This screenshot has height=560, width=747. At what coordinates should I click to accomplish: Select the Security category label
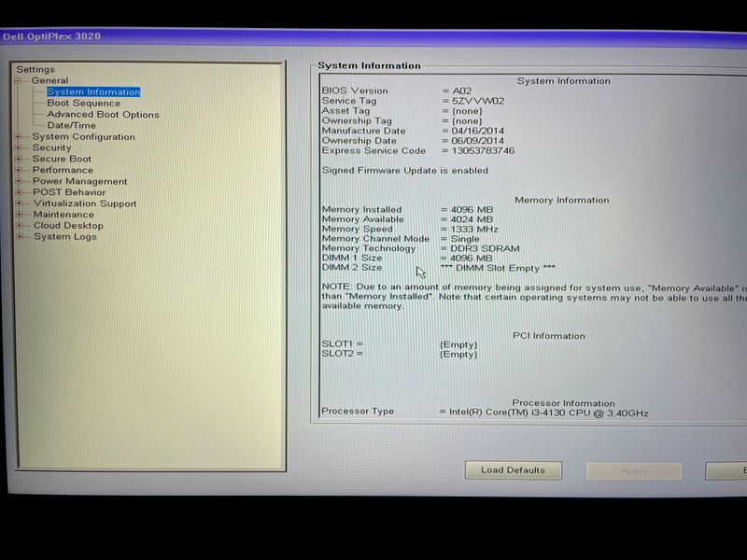pos(51,147)
